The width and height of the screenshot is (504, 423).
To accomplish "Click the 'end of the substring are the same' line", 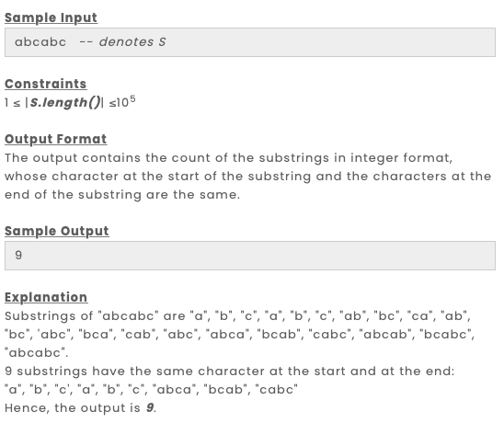I will pos(122,195).
